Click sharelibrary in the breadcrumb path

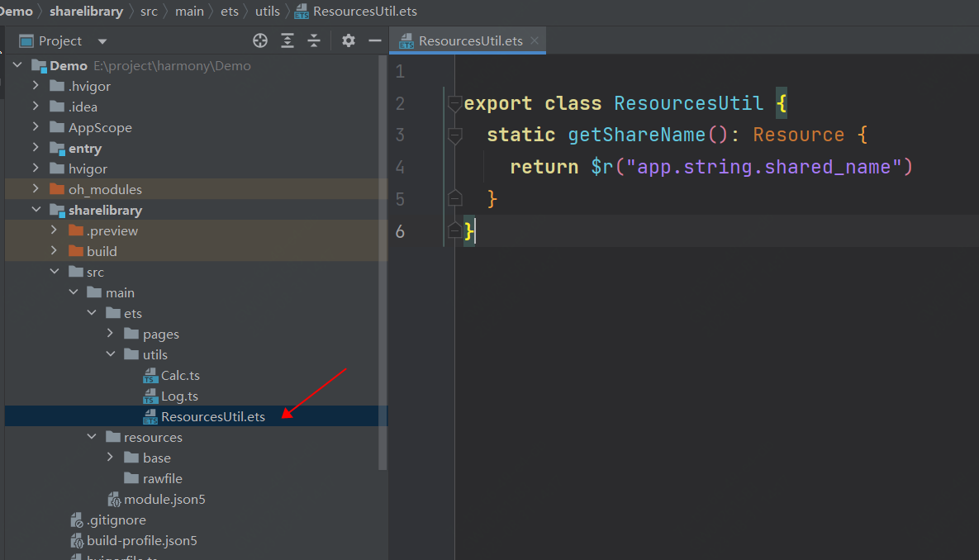click(x=86, y=12)
